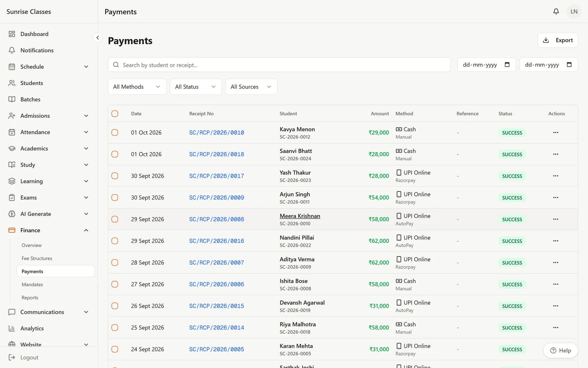The width and height of the screenshot is (588, 368).
Task: Collapse the sidebar with the arrow button
Action: [x=97, y=38]
